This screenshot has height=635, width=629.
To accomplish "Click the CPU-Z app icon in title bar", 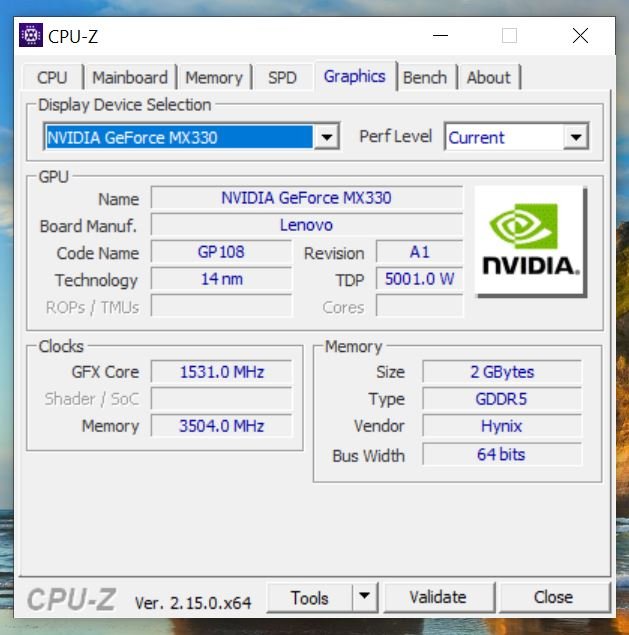I will [31, 35].
